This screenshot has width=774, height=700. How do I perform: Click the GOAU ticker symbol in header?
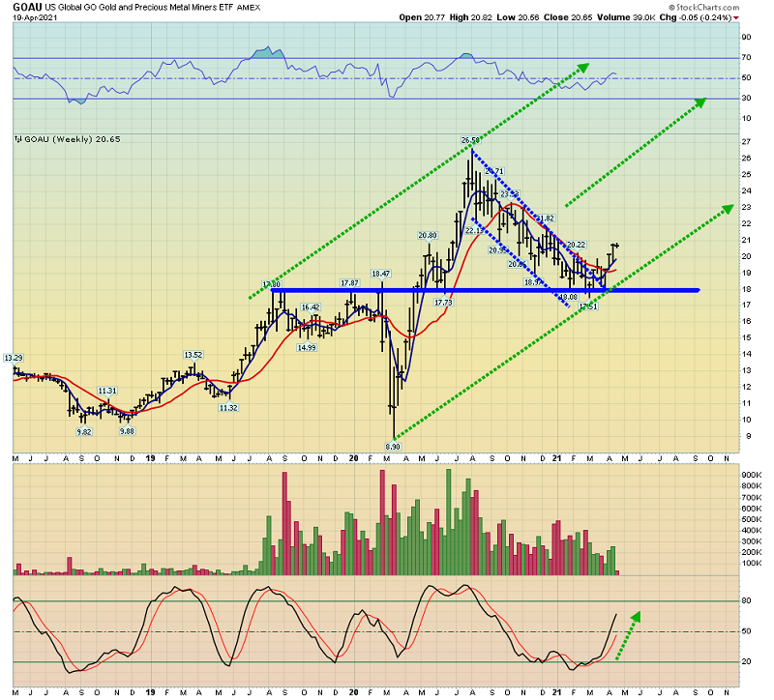(27, 7)
